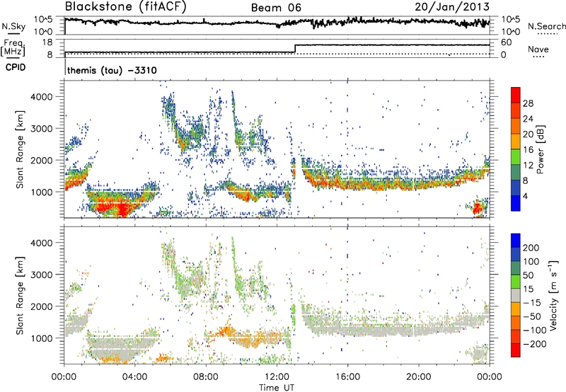Click the 'Power [dB]' colorbar title
The height and width of the screenshot is (392, 566).
541,149
